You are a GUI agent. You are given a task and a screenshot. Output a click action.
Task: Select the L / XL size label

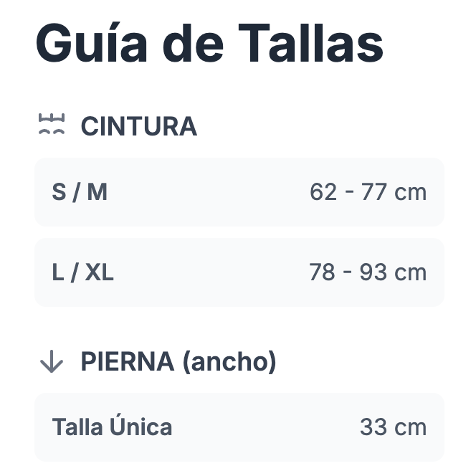83,272
